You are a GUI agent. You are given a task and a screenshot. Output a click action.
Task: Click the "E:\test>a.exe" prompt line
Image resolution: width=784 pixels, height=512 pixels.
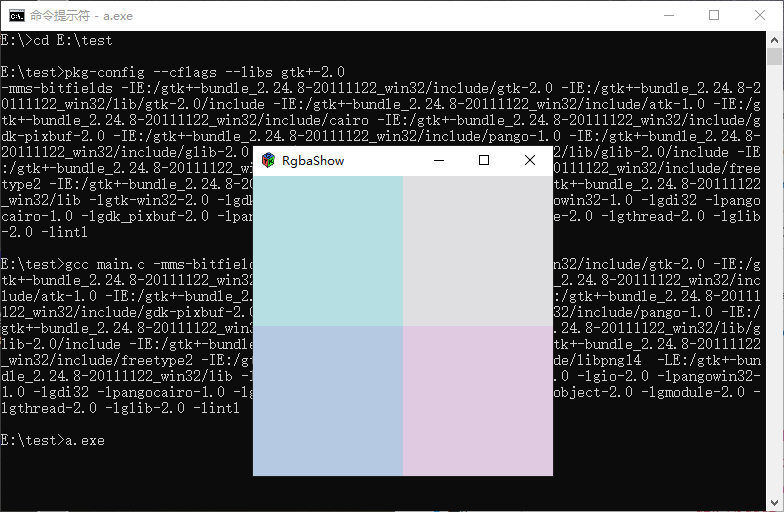[x=53, y=440]
